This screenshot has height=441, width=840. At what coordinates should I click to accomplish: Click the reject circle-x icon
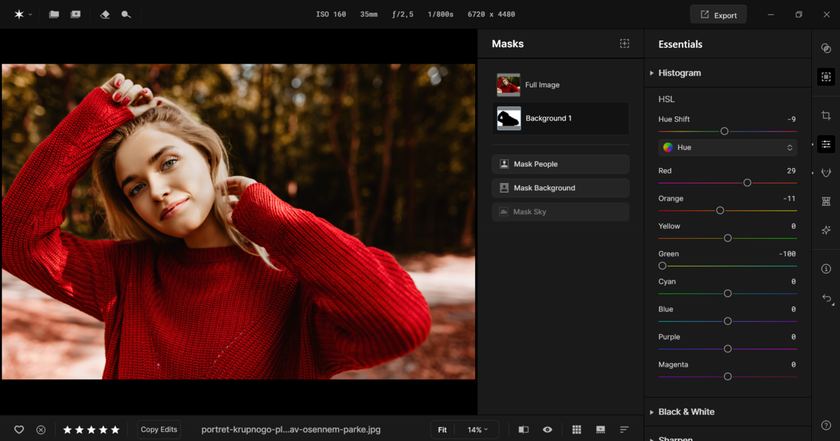(x=41, y=430)
